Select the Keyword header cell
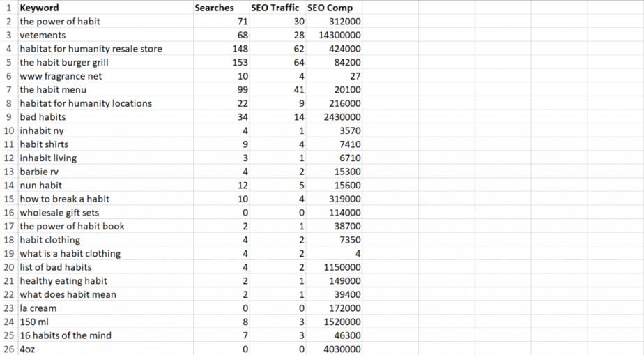This screenshot has width=644, height=355. (x=106, y=8)
